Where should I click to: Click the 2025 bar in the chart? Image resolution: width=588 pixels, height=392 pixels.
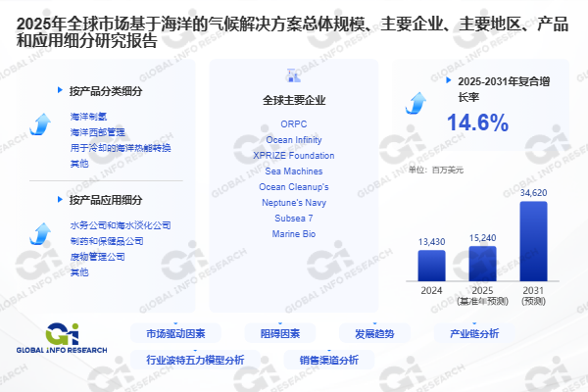point(482,264)
